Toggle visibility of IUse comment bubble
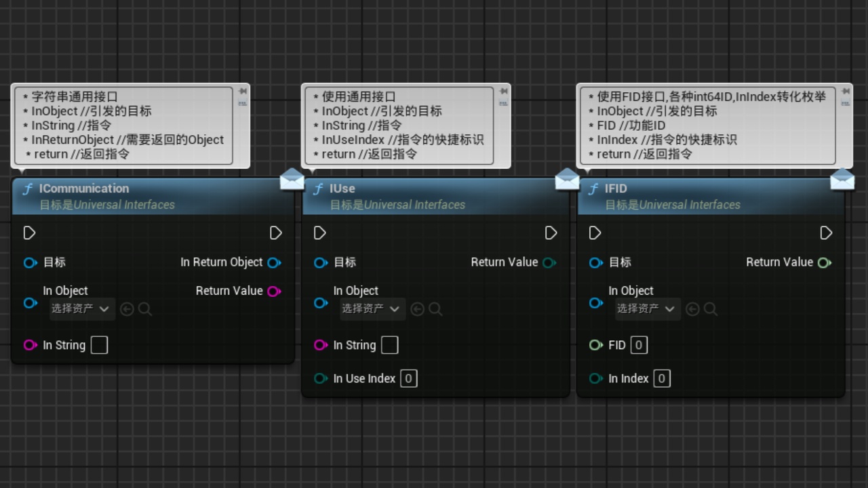868x488 pixels. [503, 104]
